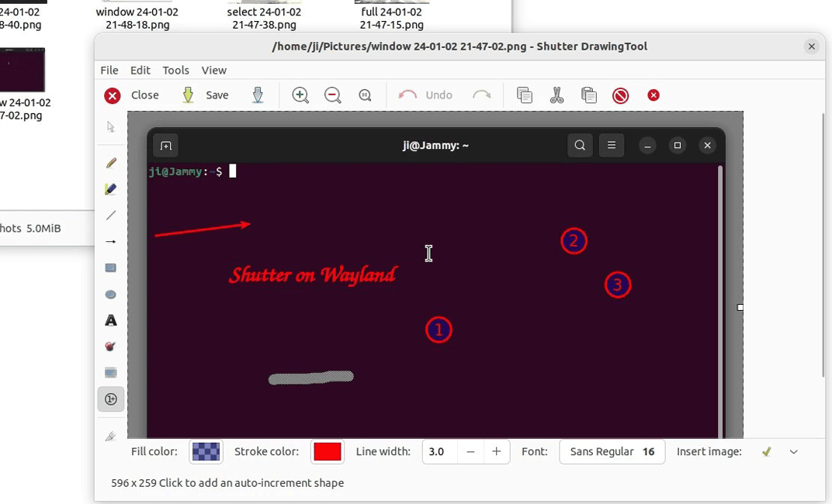Click the Redo arrow icon
The image size is (832, 504).
click(x=481, y=95)
